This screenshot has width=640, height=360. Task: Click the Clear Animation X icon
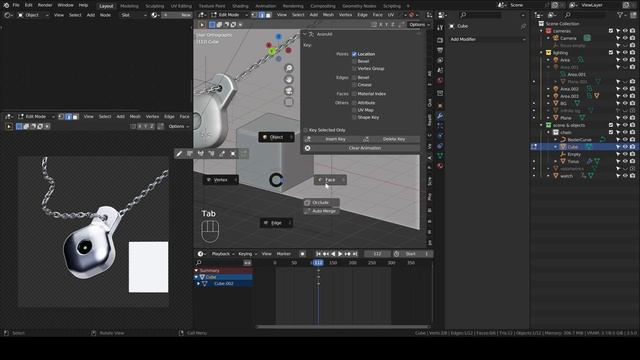click(x=308, y=148)
